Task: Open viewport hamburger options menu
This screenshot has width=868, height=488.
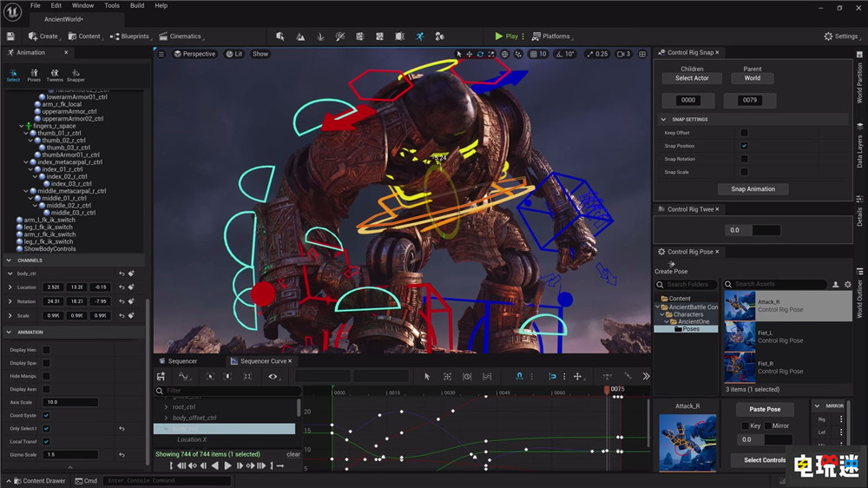Action: [x=161, y=54]
